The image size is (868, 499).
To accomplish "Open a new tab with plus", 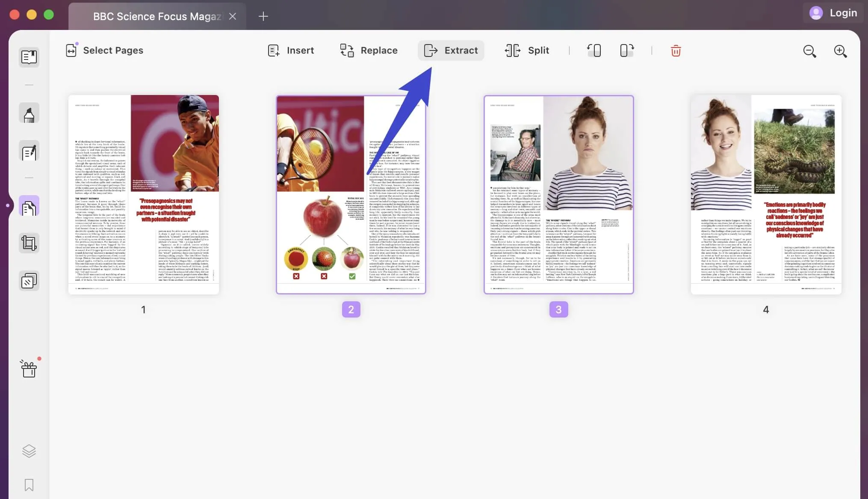I will (263, 16).
